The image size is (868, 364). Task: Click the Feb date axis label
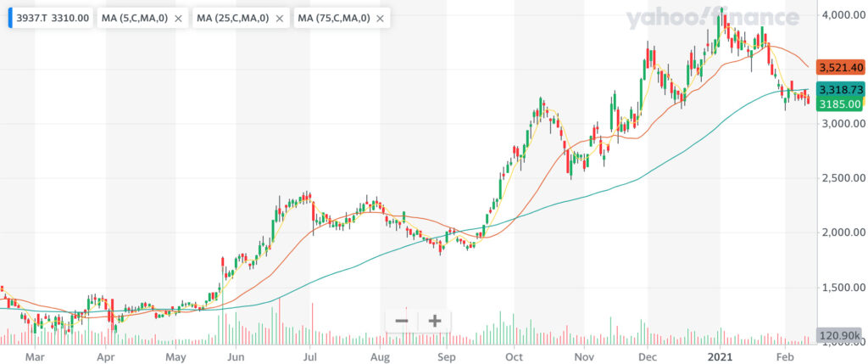coord(784,357)
